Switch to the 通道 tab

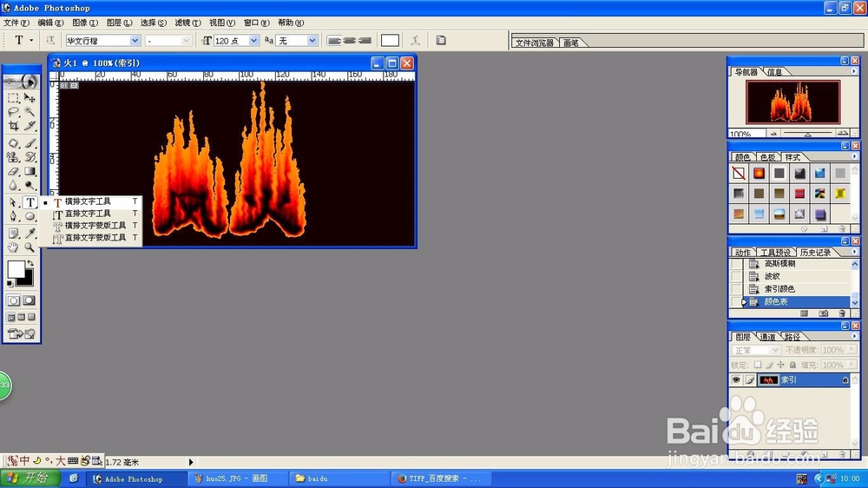point(768,337)
